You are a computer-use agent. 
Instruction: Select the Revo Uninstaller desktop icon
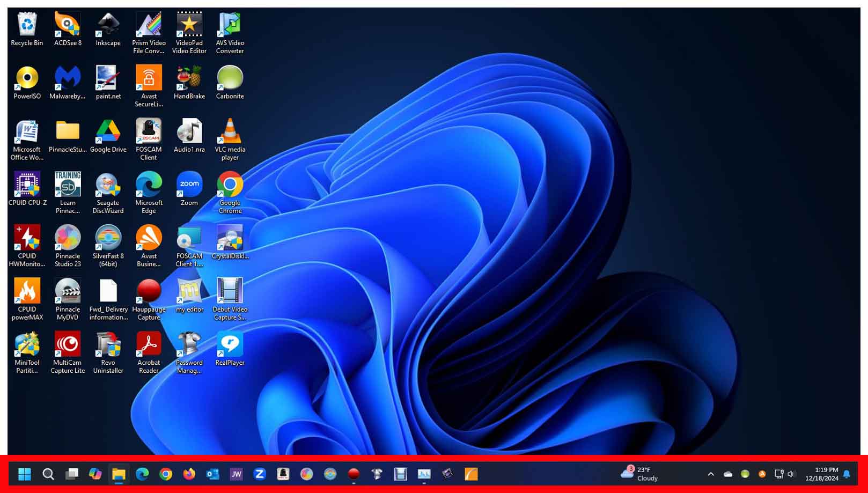pyautogui.click(x=108, y=352)
